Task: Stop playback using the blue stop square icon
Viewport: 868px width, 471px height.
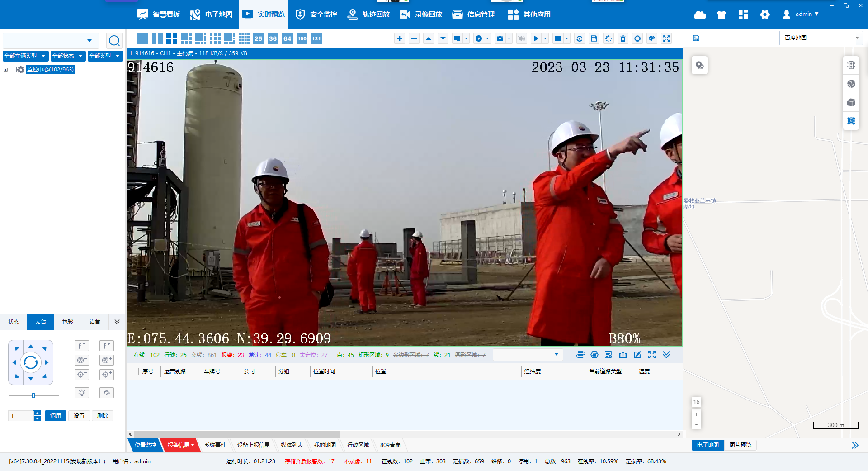Action: coord(557,38)
